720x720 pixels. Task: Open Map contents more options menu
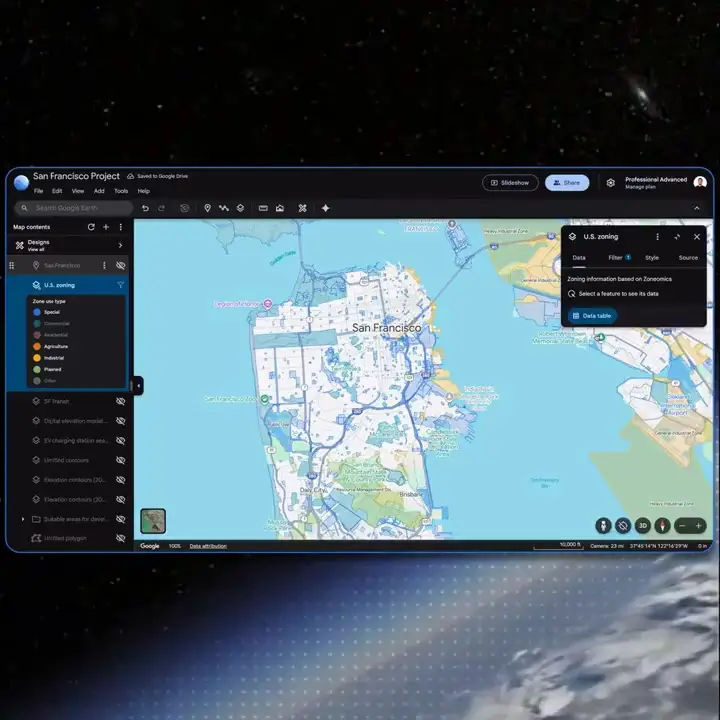[121, 227]
